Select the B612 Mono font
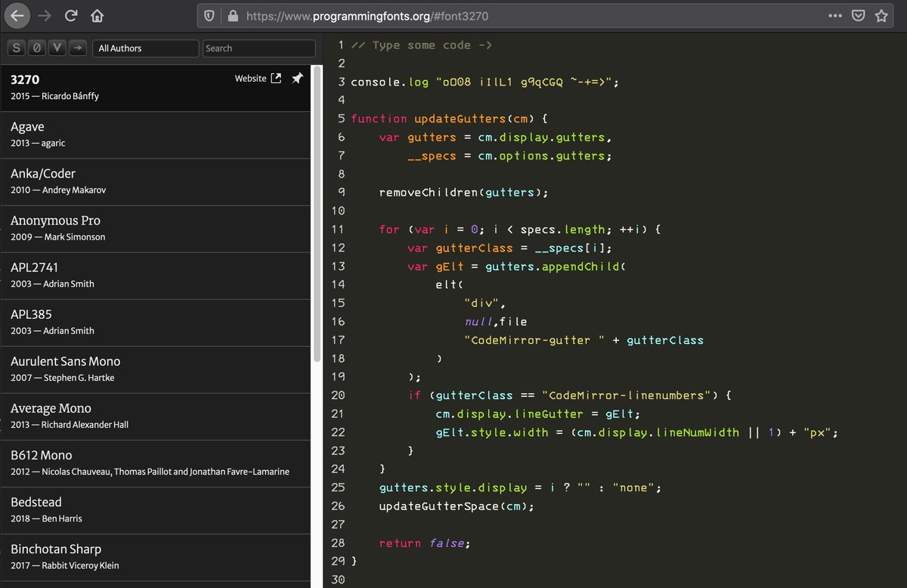Viewport: 907px width, 588px height. pyautogui.click(x=156, y=463)
